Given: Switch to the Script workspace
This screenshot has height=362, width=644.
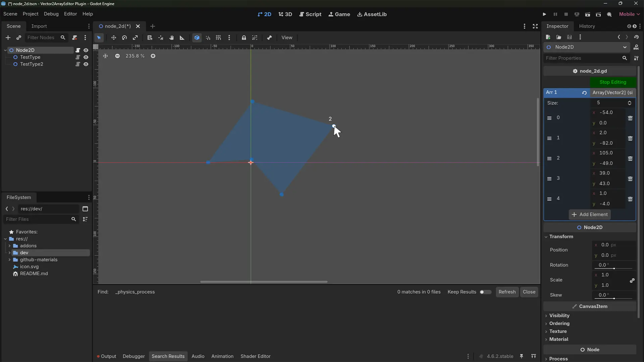Looking at the screenshot, I should pyautogui.click(x=310, y=14).
